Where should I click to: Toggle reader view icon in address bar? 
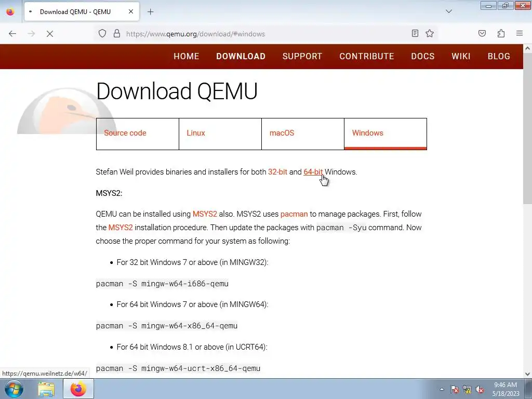[415, 33]
